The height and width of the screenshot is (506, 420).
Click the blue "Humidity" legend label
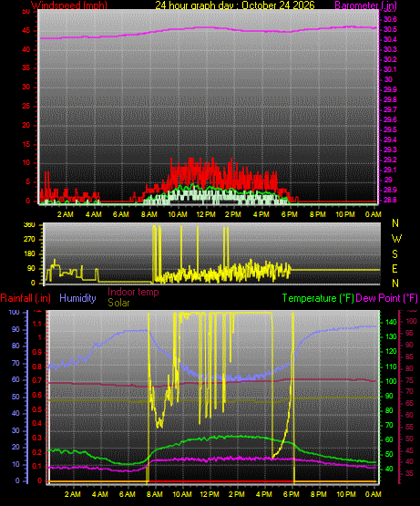click(77, 298)
